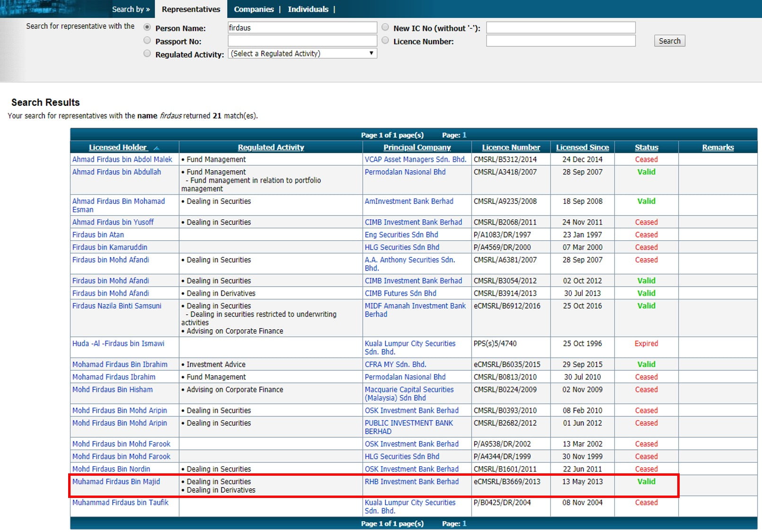Select the Person Name radio button

(147, 27)
